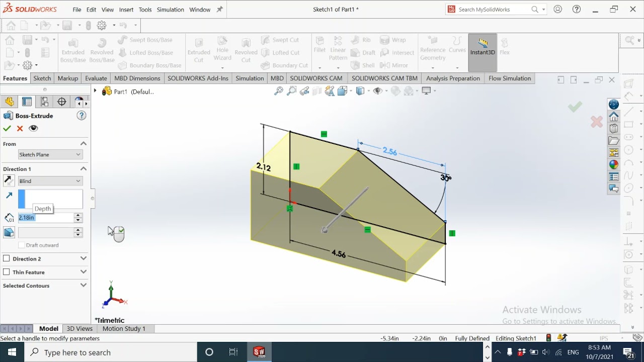
Task: Switch to the Evaluate tab
Action: tap(96, 78)
